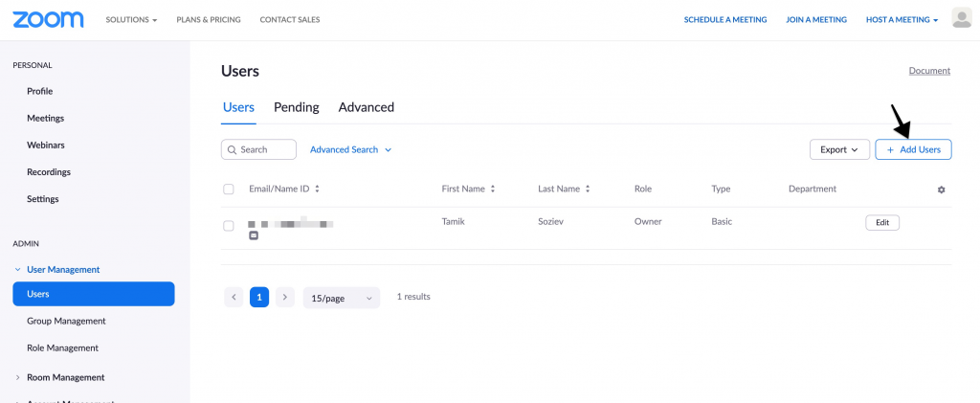
Task: Check the box for Tamik Soziev row
Action: (229, 226)
